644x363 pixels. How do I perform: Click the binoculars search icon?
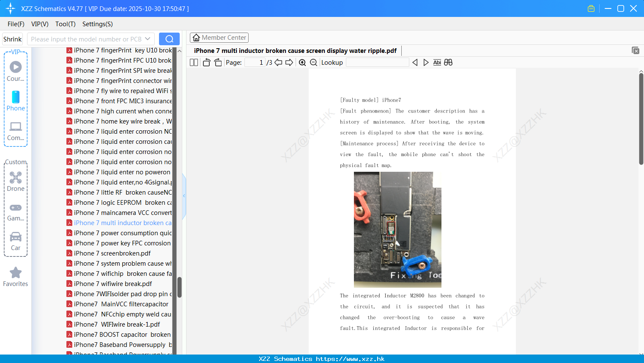click(x=448, y=63)
